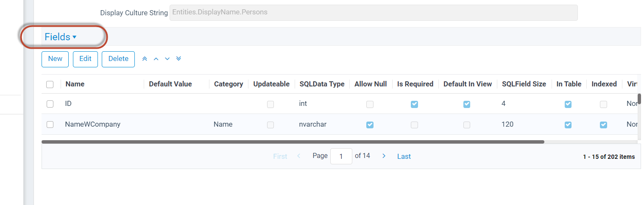Check the NameWCompany row selection box
The image size is (644, 205).
(50, 125)
